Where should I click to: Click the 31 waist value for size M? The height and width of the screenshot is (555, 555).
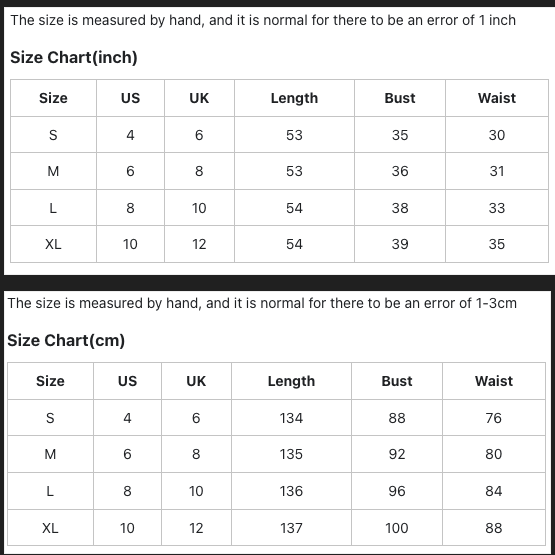pos(497,171)
